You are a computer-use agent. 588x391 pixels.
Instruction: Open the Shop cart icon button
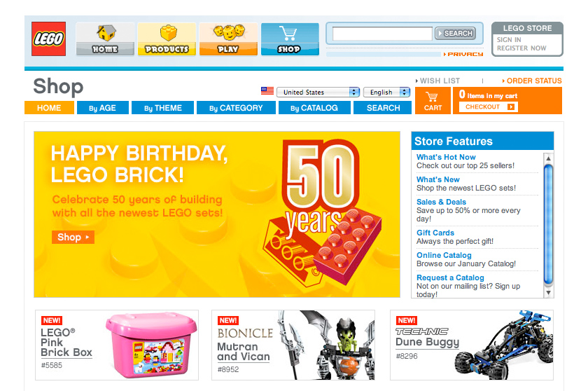click(x=290, y=39)
